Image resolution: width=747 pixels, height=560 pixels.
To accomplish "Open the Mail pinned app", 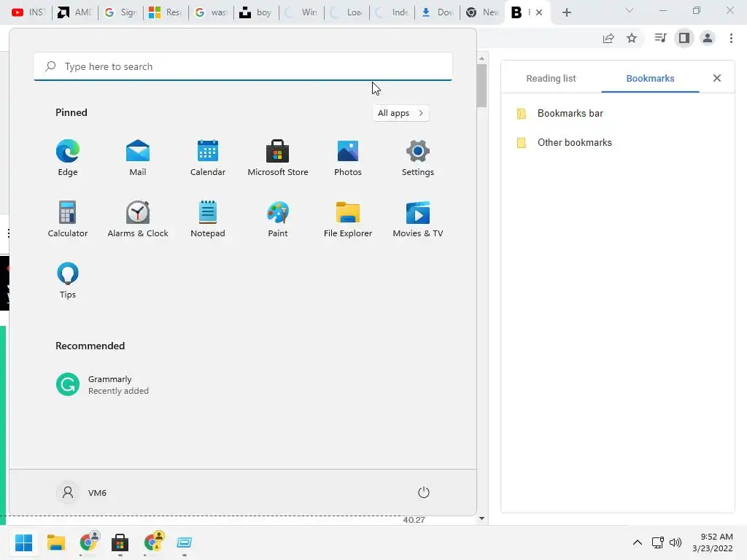I will pyautogui.click(x=138, y=158).
